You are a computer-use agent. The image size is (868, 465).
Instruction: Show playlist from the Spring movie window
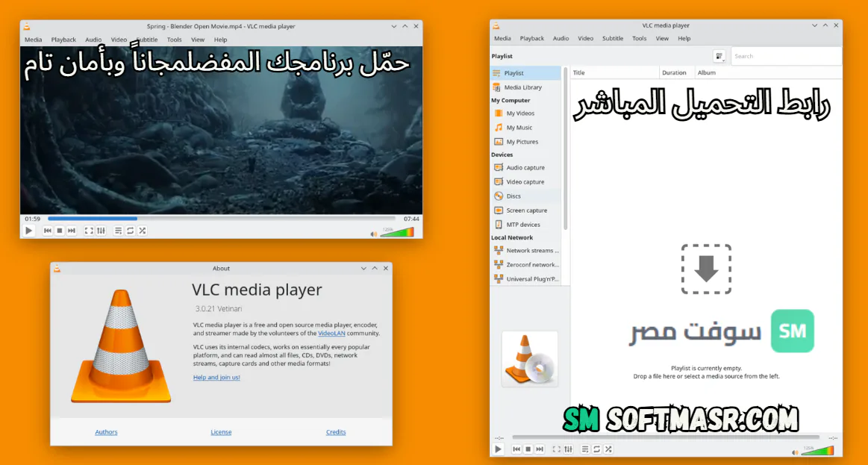tap(118, 231)
